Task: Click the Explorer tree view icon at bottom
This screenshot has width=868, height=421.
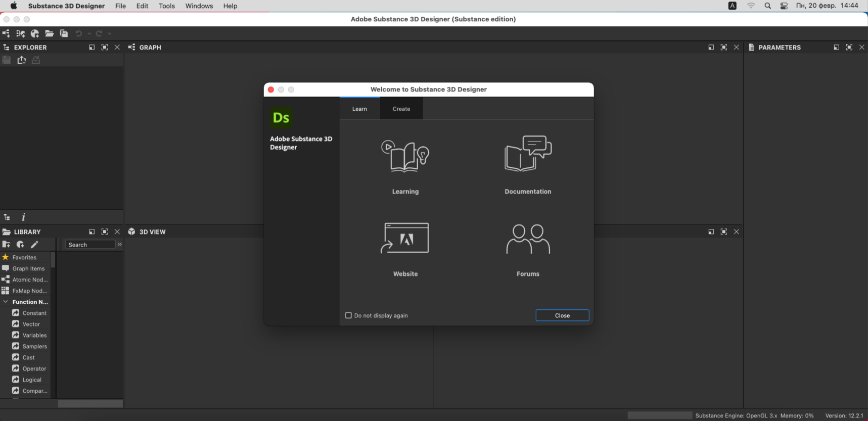Action: click(7, 217)
